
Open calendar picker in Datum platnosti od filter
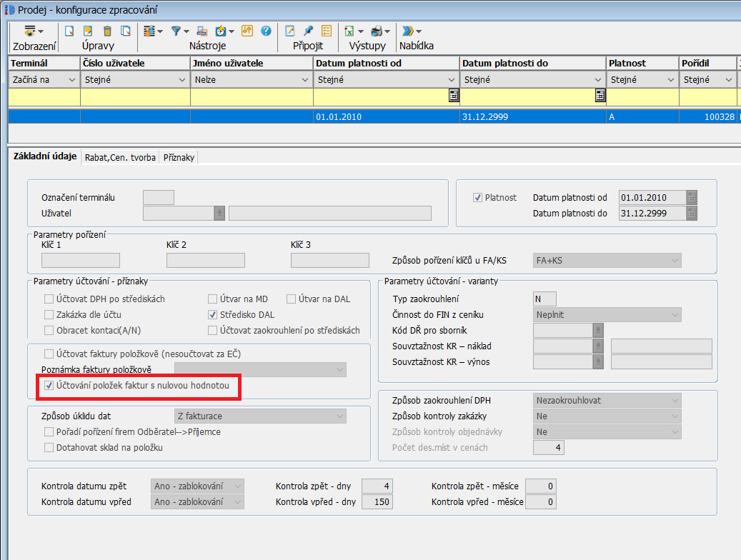[453, 96]
